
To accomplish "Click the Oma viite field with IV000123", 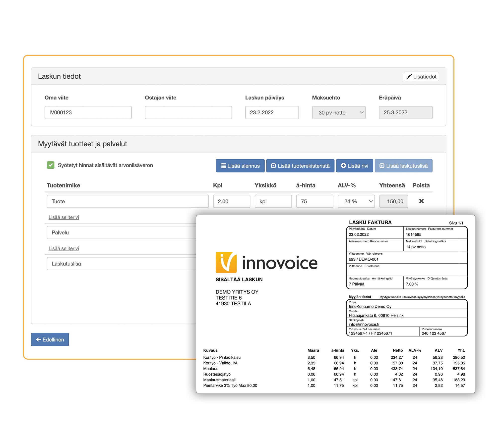I will tap(88, 112).
